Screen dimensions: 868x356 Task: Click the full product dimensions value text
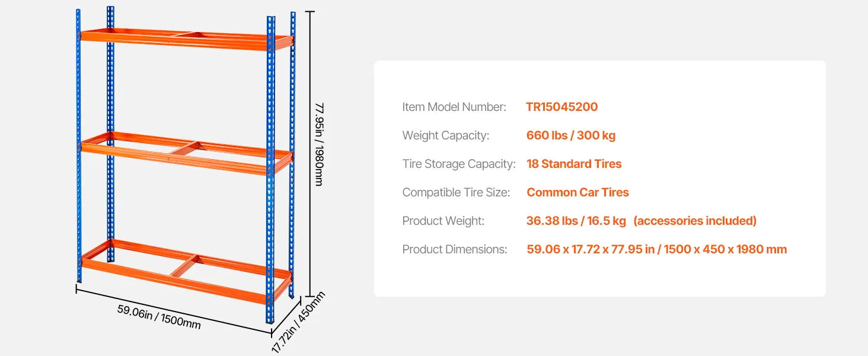[x=656, y=249]
